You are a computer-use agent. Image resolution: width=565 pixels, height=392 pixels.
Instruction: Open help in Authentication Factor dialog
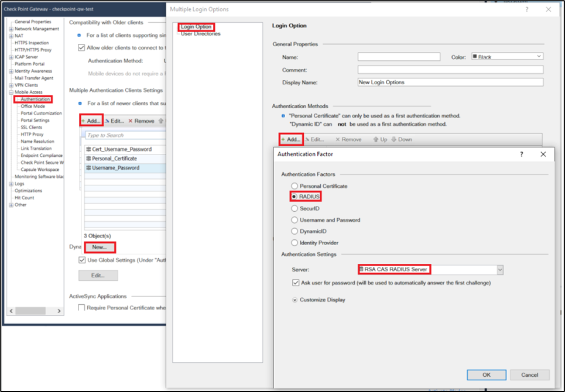pos(521,154)
